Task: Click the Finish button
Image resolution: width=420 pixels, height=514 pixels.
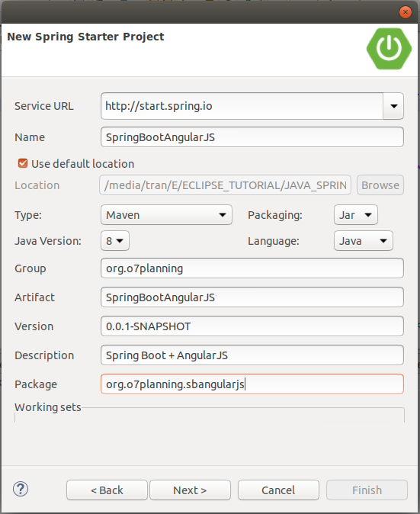Action: click(x=367, y=490)
